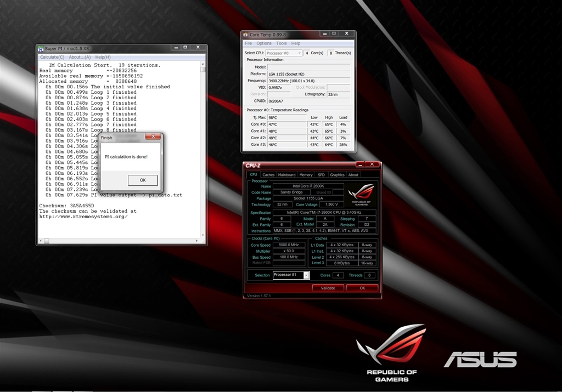562x392 pixels.
Task: Click the Code Name Sandy Bridge value
Action: (x=291, y=192)
